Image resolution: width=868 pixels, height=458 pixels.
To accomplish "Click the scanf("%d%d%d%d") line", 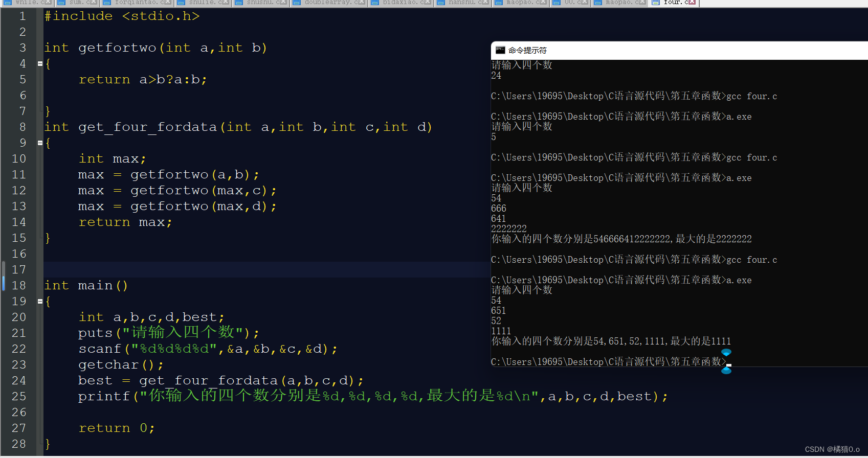I will click(x=208, y=349).
